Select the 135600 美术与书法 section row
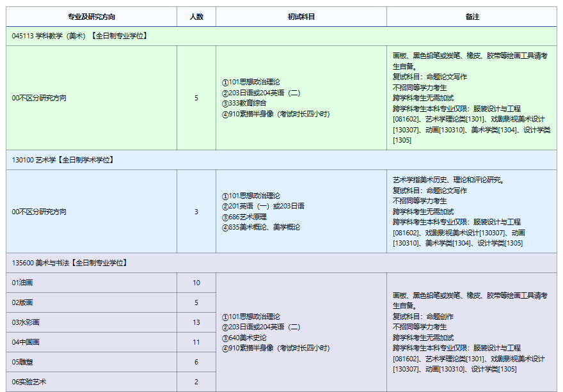Screen dimensions: 563x392 (x=70, y=263)
